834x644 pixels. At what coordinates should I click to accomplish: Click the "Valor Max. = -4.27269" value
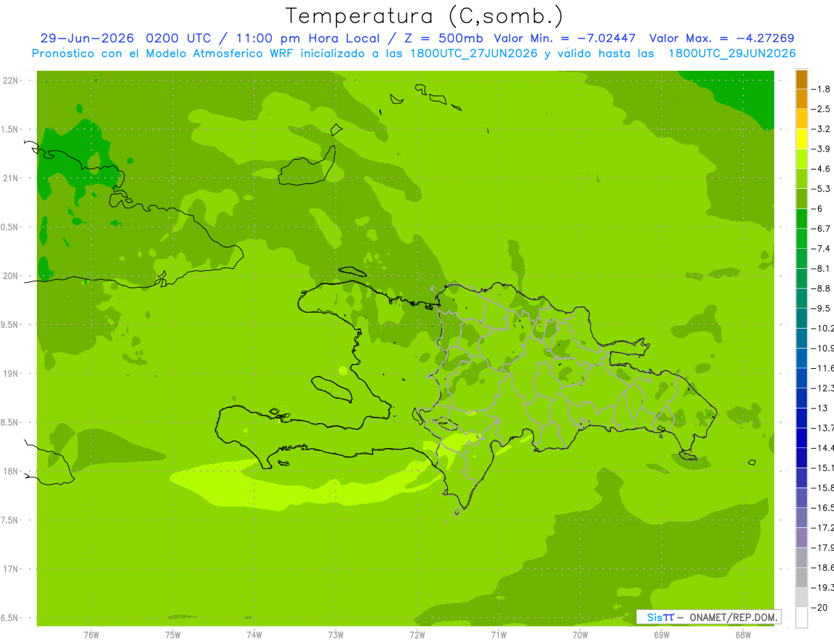point(722,38)
